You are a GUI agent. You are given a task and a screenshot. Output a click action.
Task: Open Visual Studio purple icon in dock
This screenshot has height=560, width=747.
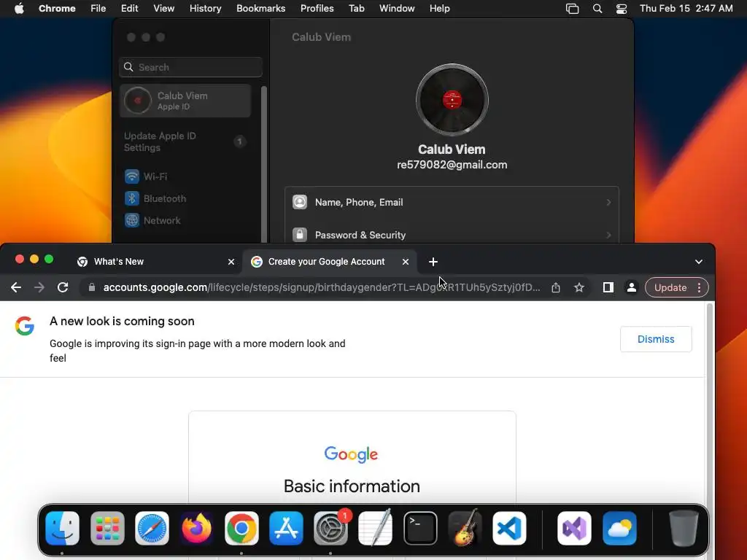point(575,528)
